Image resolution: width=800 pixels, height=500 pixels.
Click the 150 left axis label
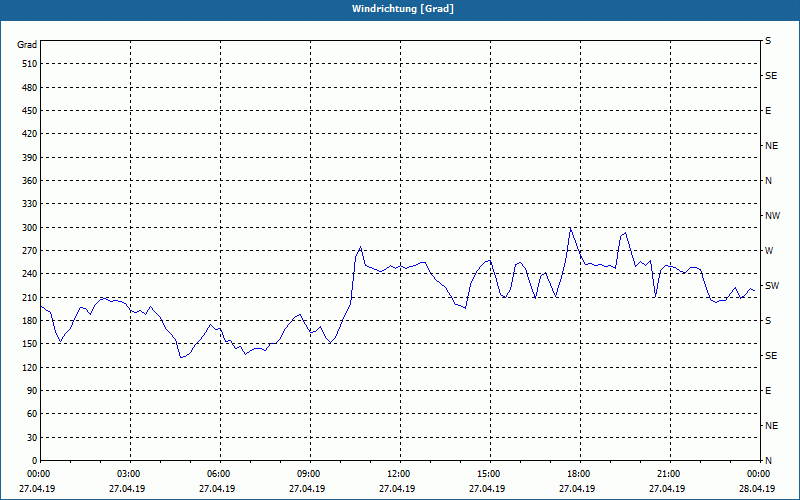pos(30,344)
